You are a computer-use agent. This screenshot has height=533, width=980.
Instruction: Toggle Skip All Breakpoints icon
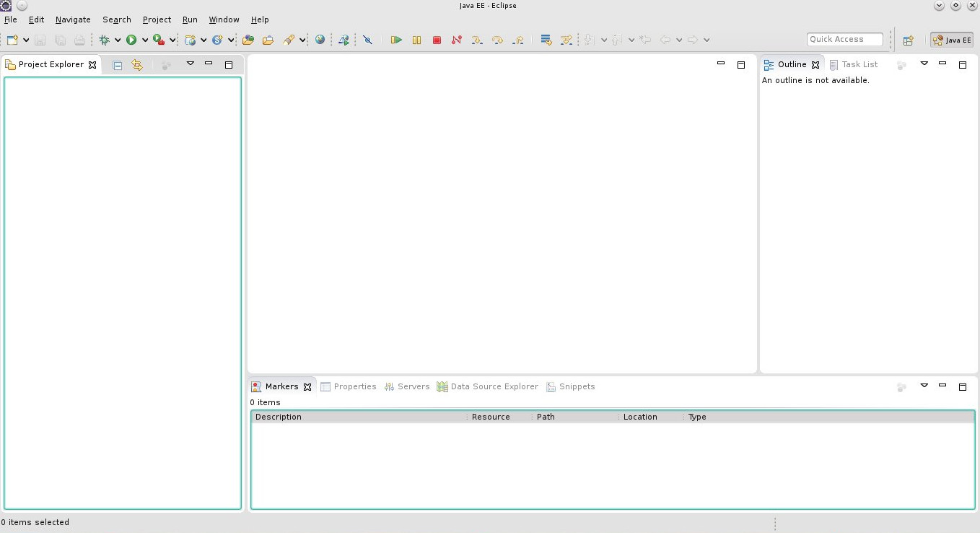tap(368, 40)
